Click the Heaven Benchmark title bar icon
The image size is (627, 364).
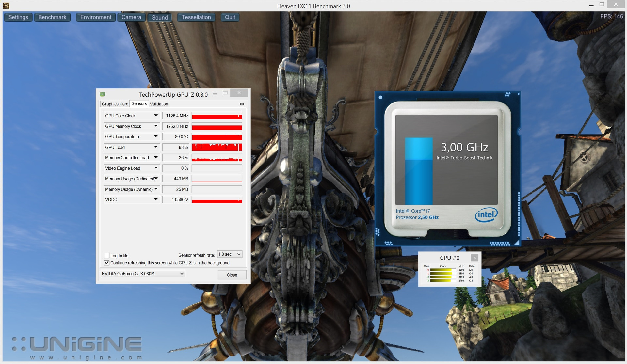(6, 6)
